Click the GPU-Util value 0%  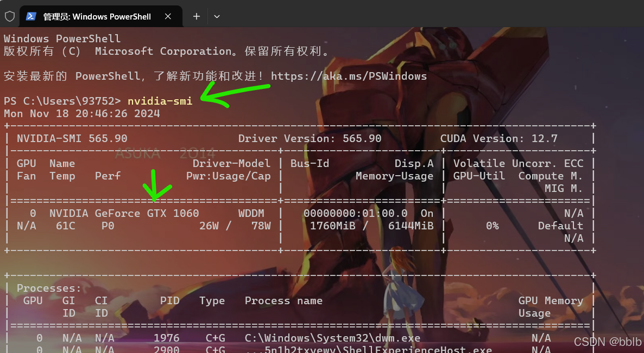[x=492, y=226]
